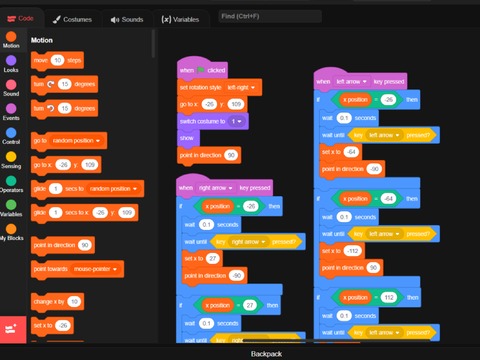
Task: Open the point towards mouse-pointer dropdown
Action: point(95,269)
